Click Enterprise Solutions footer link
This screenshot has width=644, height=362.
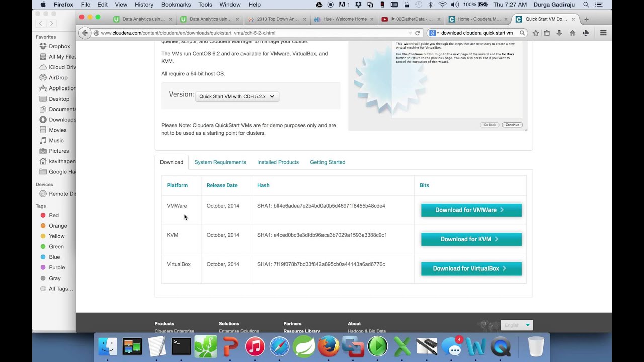tap(239, 331)
